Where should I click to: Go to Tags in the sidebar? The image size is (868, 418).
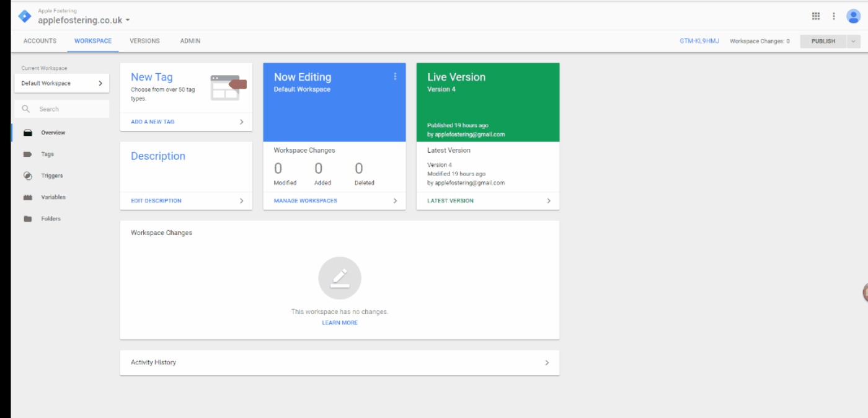(x=48, y=154)
